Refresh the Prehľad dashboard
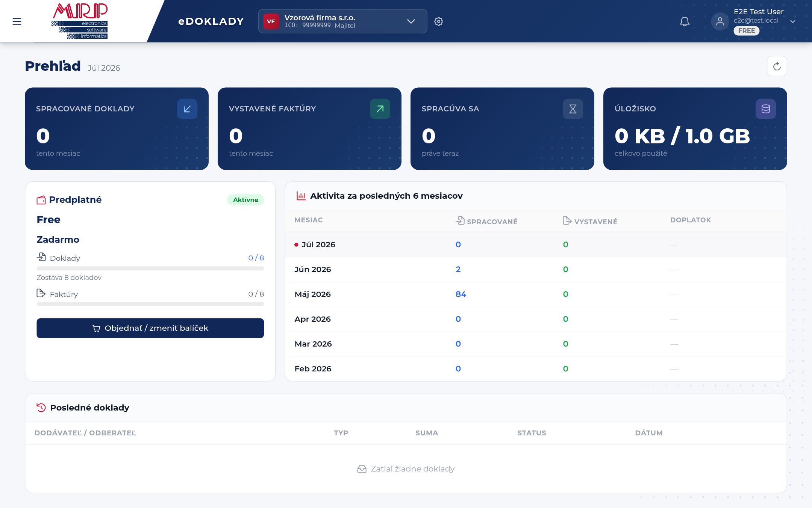The width and height of the screenshot is (812, 508). point(777,66)
